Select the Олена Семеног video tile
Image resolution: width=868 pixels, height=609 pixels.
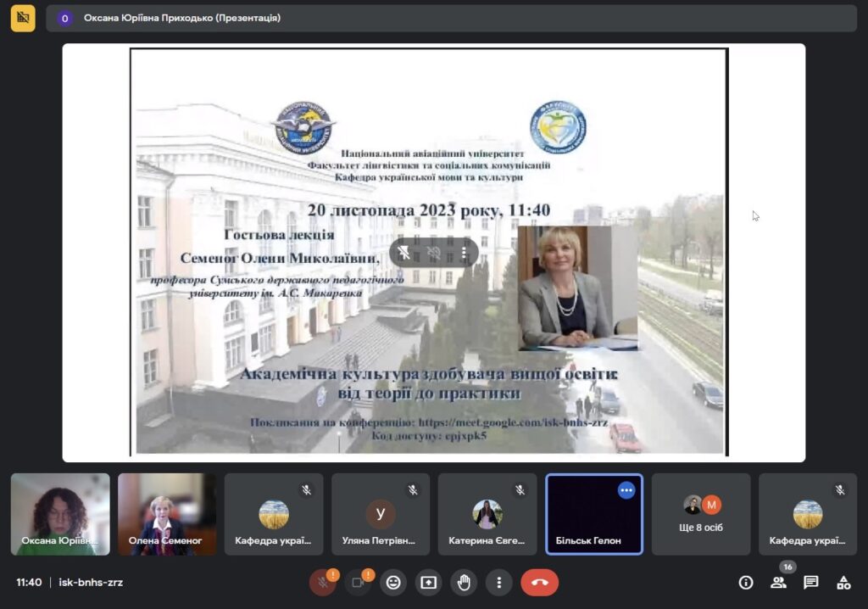[x=166, y=514]
